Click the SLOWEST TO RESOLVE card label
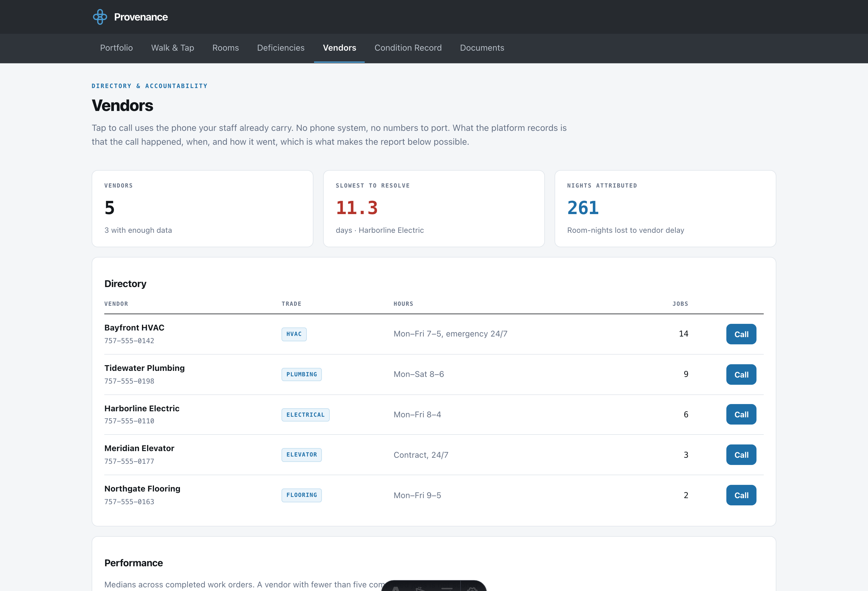The width and height of the screenshot is (868, 591). 373,186
